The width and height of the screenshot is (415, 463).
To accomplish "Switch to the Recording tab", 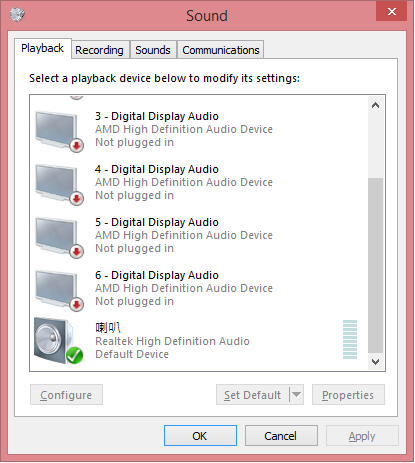I will click(99, 50).
